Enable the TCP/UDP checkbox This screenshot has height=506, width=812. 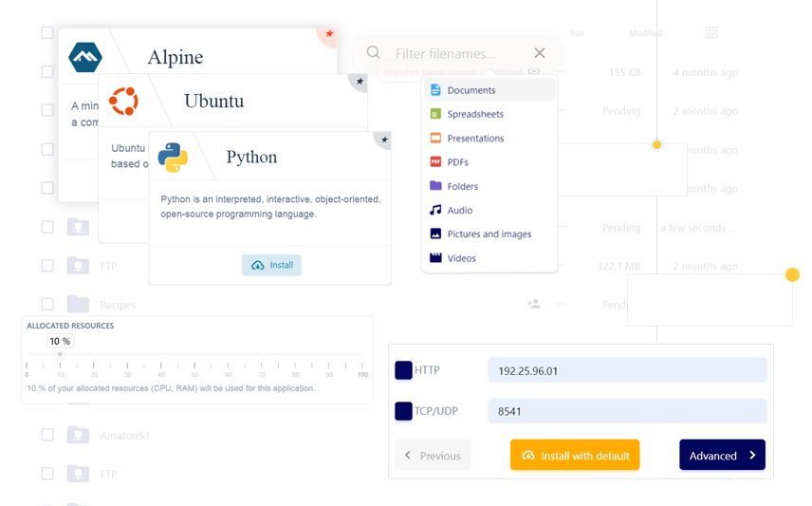coord(403,411)
